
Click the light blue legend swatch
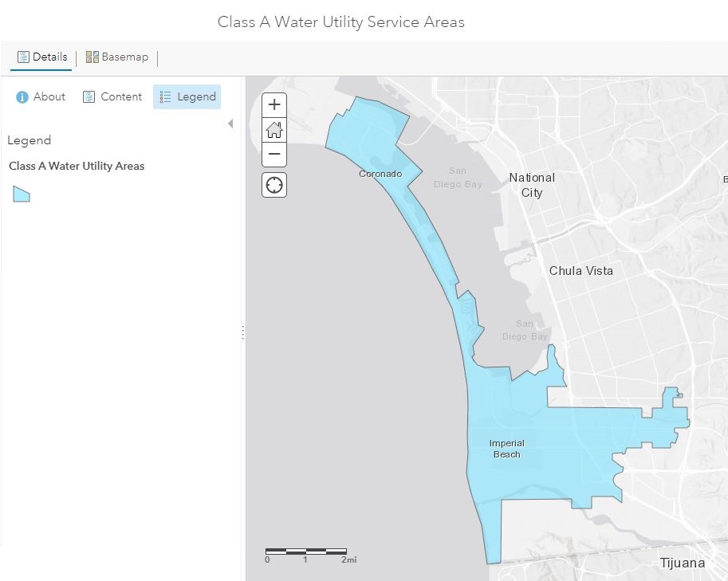point(22,194)
